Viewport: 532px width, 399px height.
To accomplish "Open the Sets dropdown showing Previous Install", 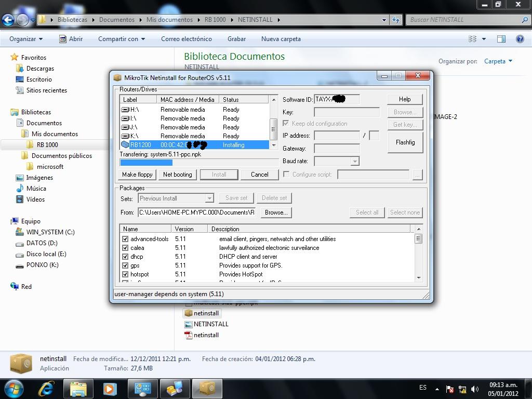I will [209, 198].
